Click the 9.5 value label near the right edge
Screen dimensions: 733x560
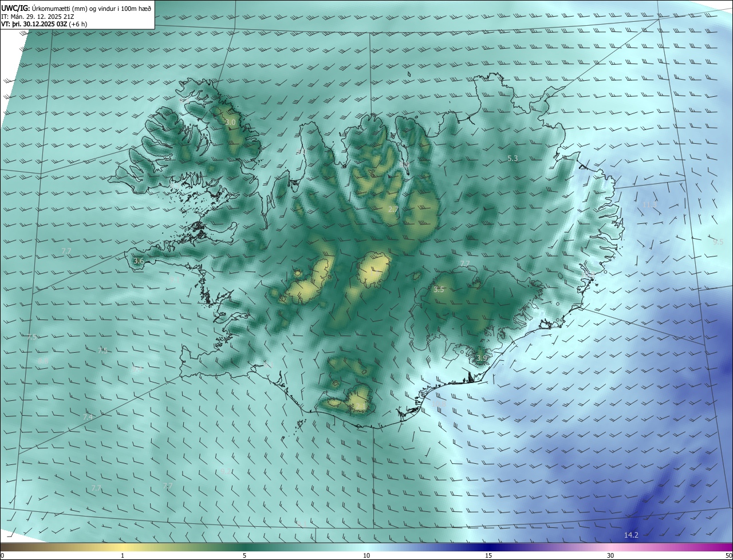coord(718,242)
